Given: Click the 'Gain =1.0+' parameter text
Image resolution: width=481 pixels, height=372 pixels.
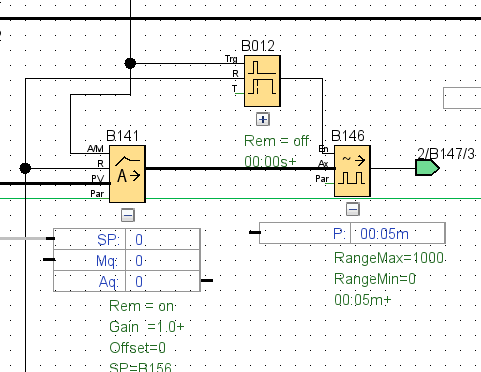Looking at the screenshot, I should click(x=147, y=327).
